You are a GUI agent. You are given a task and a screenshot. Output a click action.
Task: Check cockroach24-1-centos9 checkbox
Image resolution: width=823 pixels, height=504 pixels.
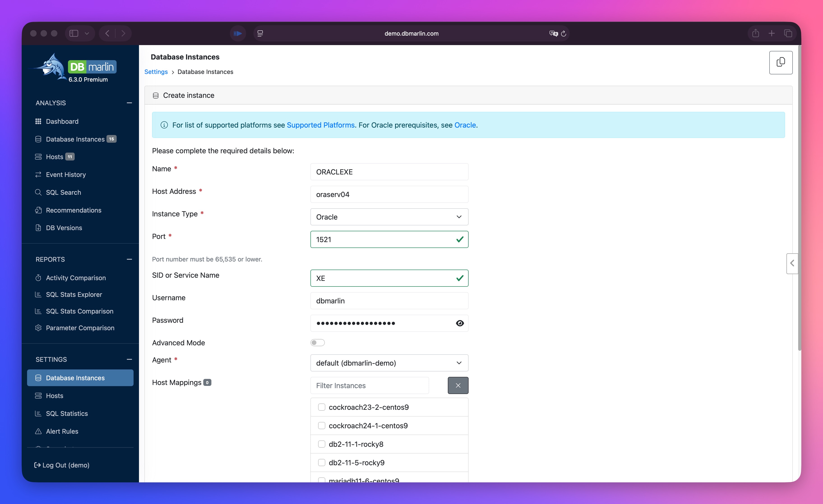coord(321,426)
